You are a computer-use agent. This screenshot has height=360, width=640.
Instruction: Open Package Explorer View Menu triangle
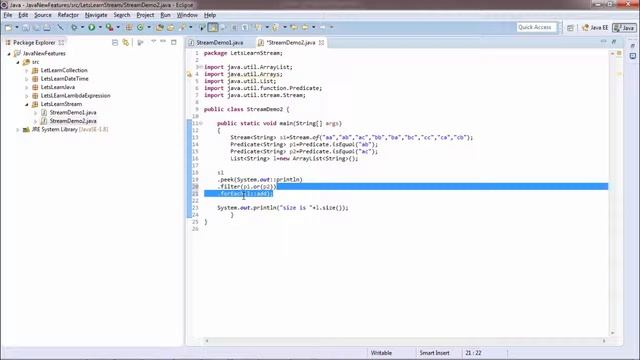(x=153, y=42)
